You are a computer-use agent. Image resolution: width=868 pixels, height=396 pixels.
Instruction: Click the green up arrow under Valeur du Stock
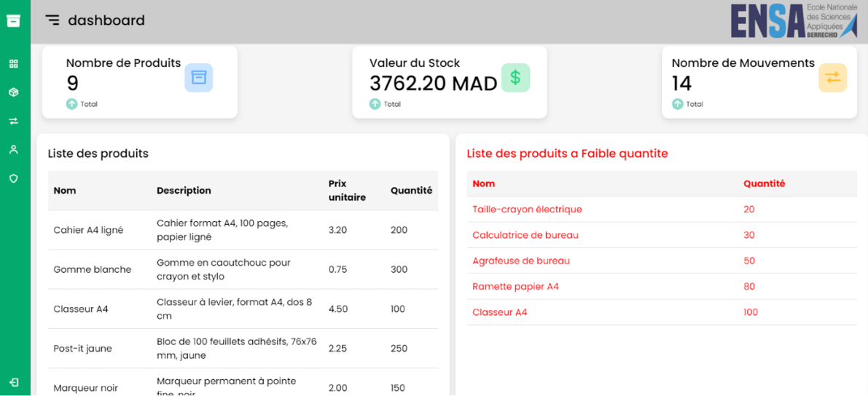(375, 104)
